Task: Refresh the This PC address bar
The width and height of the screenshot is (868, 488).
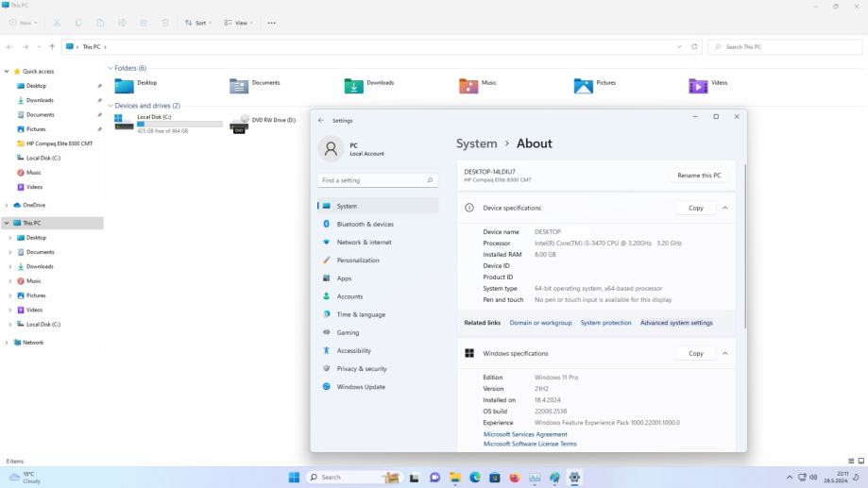Action: pos(694,47)
